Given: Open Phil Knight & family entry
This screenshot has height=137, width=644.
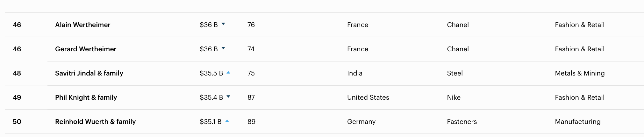Looking at the screenshot, I should 86,97.
